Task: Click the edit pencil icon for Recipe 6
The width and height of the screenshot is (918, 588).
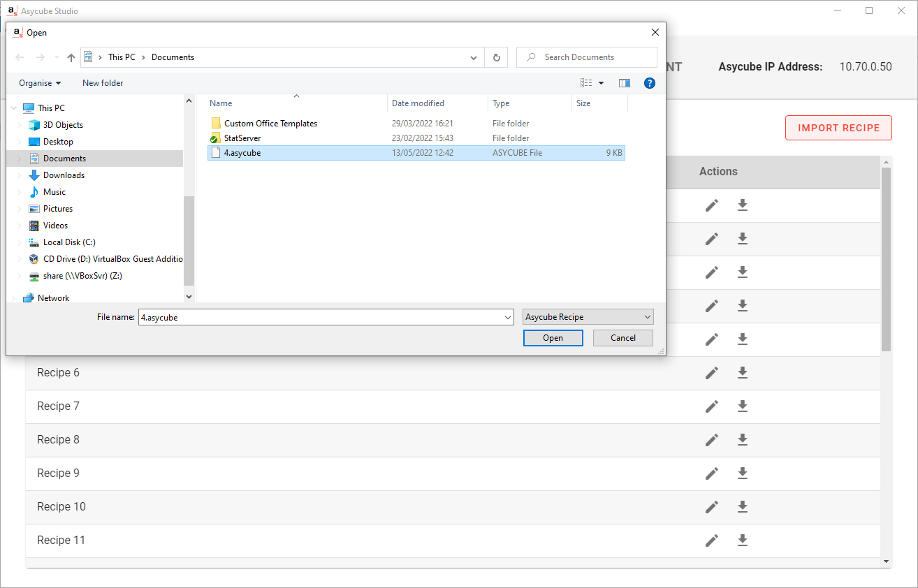Action: click(711, 373)
